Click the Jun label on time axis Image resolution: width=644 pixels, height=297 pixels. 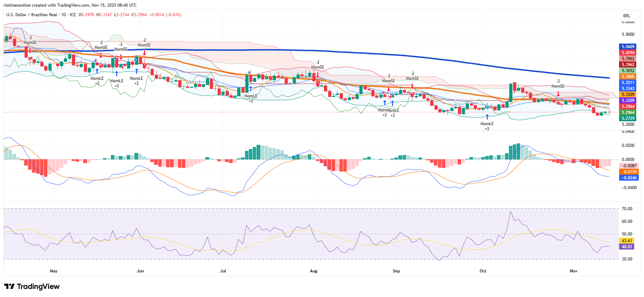[140, 271]
